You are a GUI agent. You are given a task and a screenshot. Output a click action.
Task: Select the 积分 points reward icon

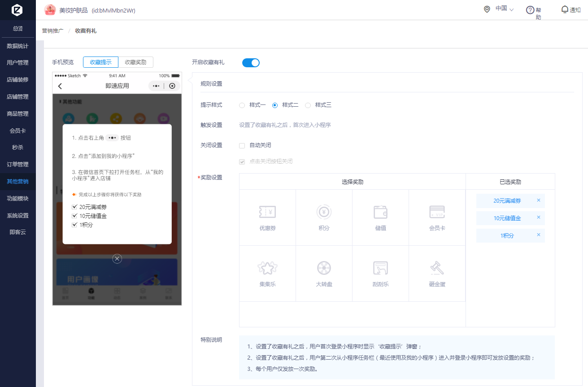(x=324, y=212)
